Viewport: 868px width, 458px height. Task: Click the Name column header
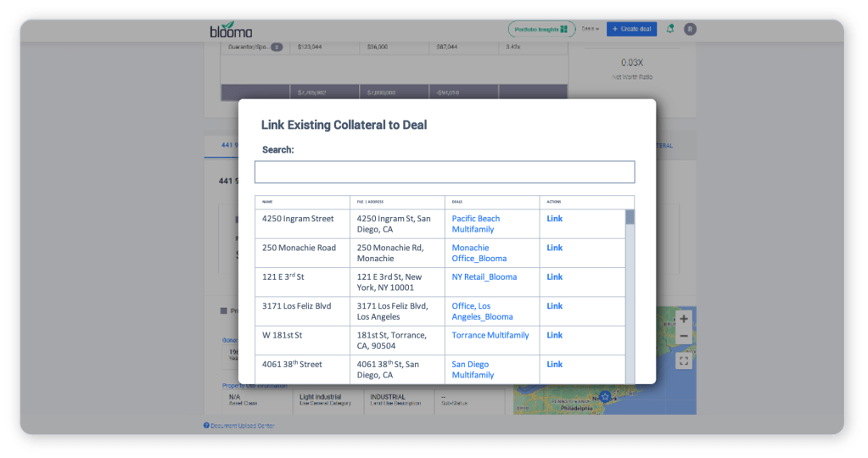pos(267,202)
